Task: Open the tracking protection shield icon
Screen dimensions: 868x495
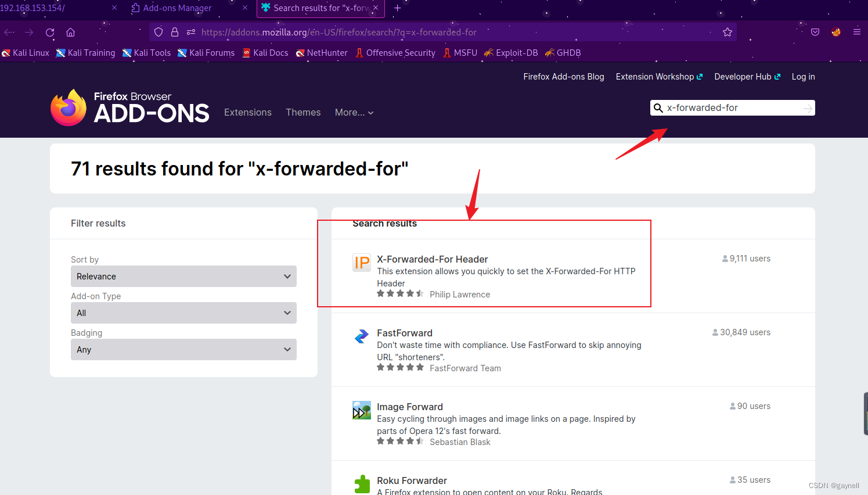Action: (x=159, y=32)
